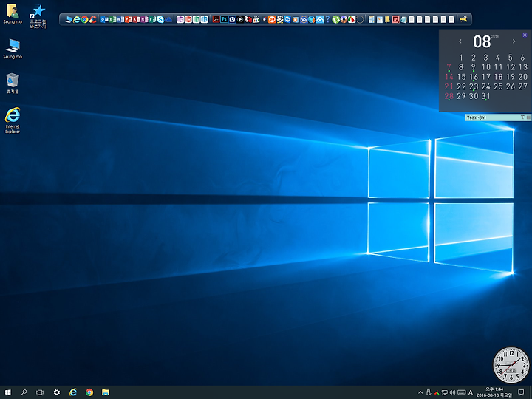The image size is (532, 399).
Task: Open Internet Explorer on taskbar
Action: click(x=73, y=392)
